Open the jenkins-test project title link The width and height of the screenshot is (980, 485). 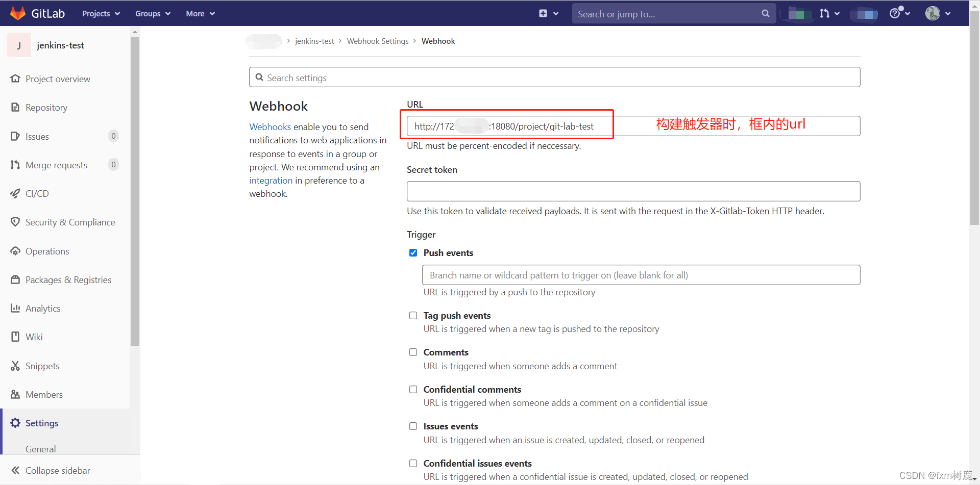pos(60,45)
